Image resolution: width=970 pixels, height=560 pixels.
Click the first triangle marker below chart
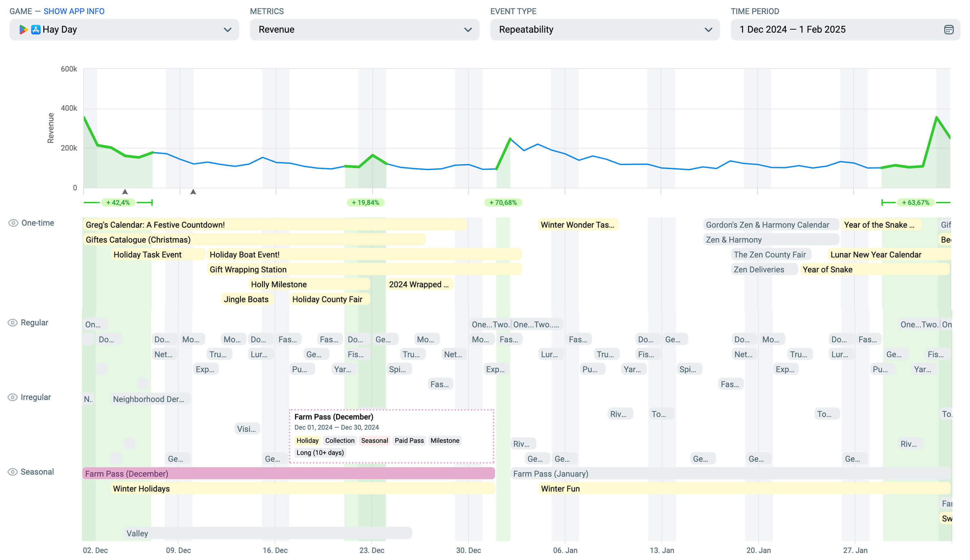125,191
